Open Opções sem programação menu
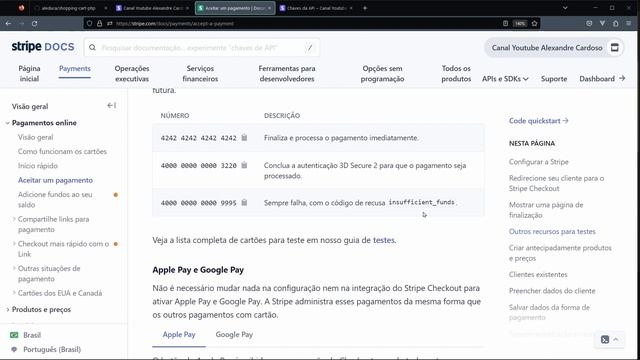 pyautogui.click(x=382, y=73)
